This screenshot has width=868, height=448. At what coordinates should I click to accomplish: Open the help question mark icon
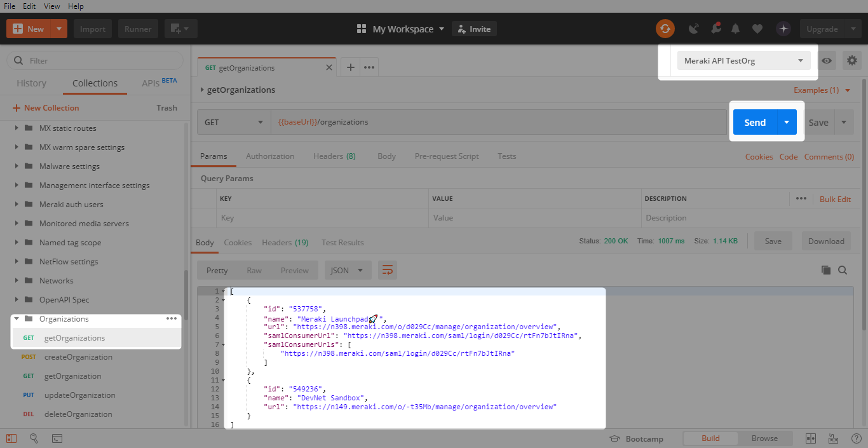855,438
